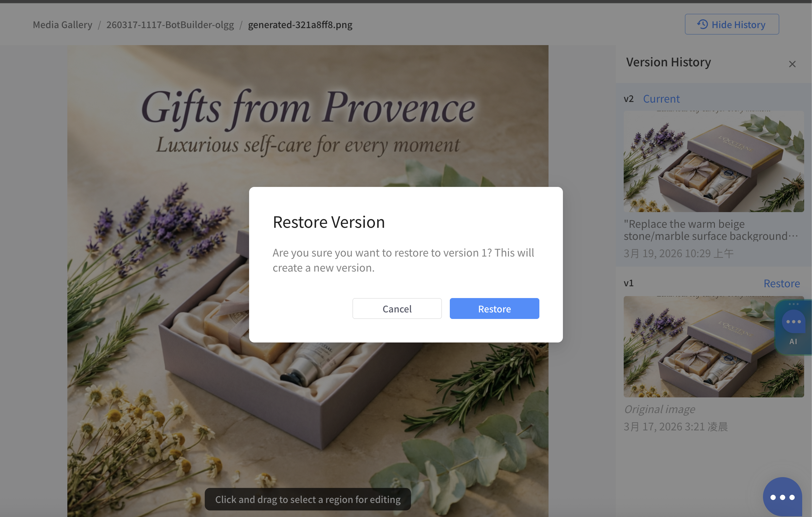Open the round chat bubble icon
812x517 pixels.
tap(782, 497)
